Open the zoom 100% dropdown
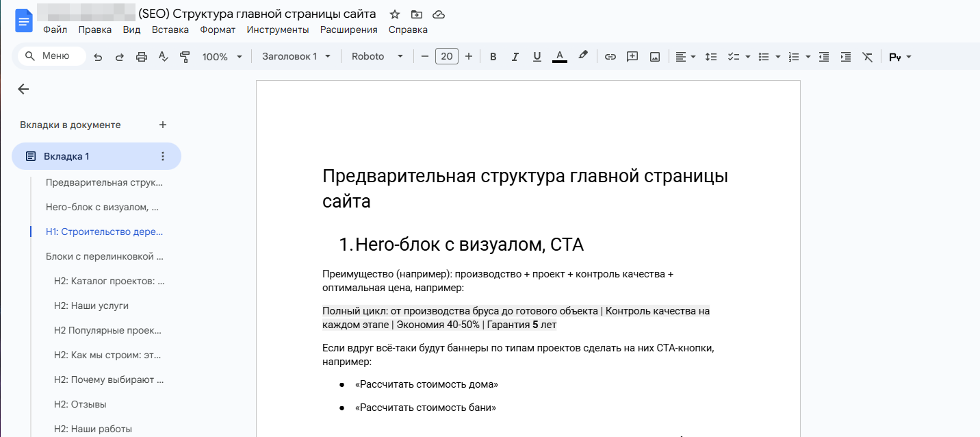Viewport: 980px width, 437px height. click(222, 57)
